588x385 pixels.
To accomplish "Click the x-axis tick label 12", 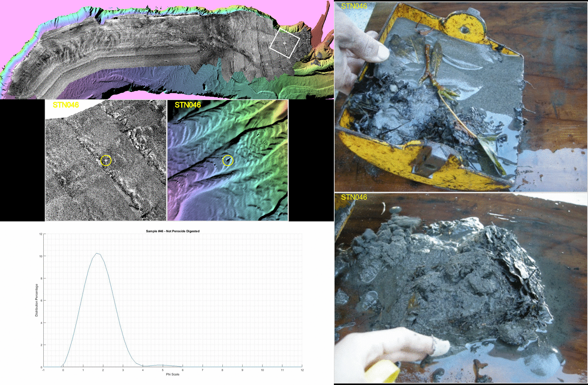I will [x=302, y=370].
